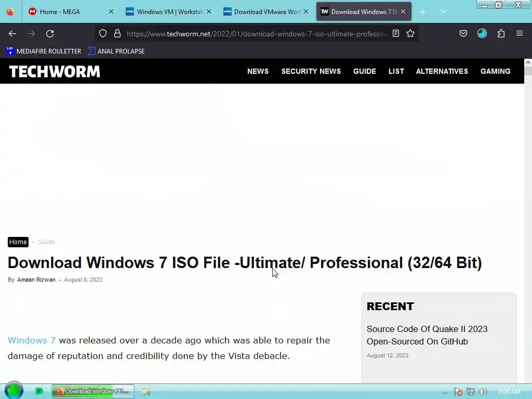This screenshot has height=399, width=532.
Task: Click the Home breadcrumb button
Action: tap(18, 242)
